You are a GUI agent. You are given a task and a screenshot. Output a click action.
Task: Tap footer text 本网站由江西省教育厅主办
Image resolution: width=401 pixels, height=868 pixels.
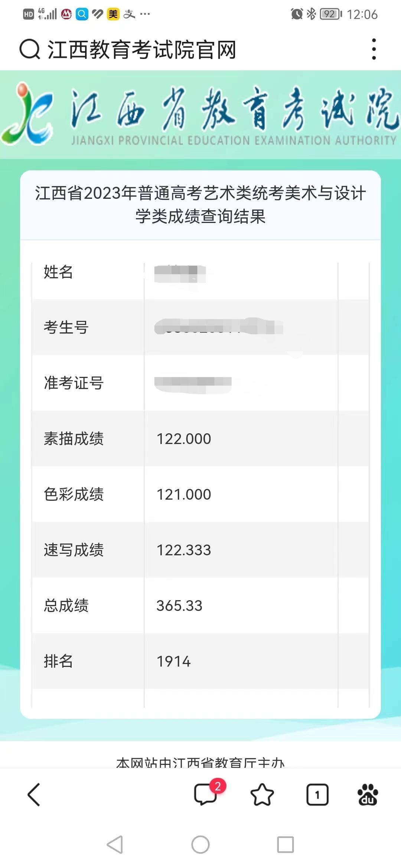pos(200,762)
